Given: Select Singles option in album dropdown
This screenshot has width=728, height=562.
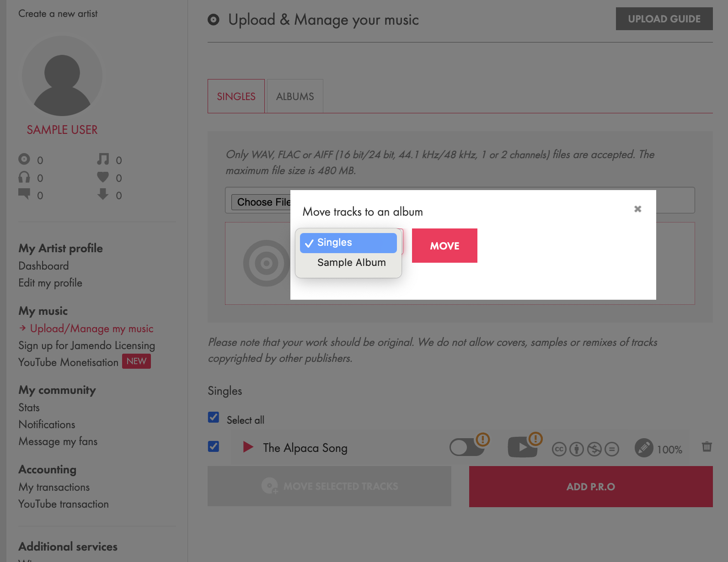Looking at the screenshot, I should tap(348, 243).
